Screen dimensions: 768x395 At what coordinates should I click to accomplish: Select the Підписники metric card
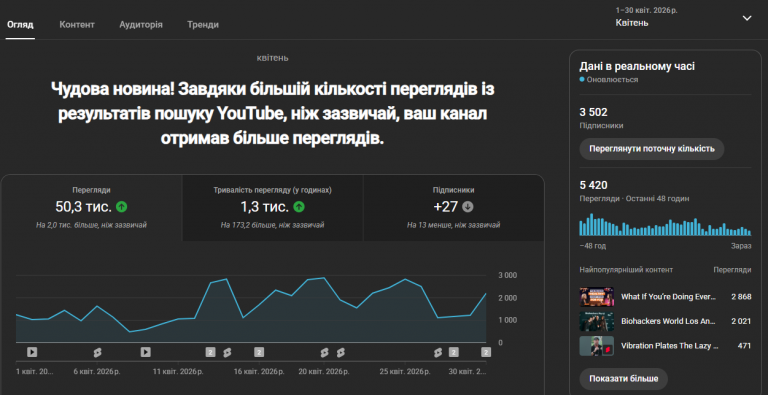(x=454, y=208)
